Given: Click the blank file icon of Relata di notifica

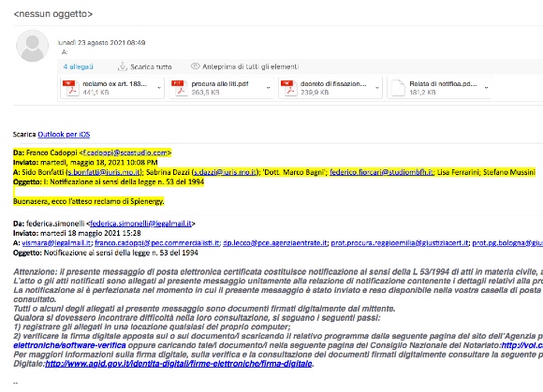Looking at the screenshot, I should [398, 88].
